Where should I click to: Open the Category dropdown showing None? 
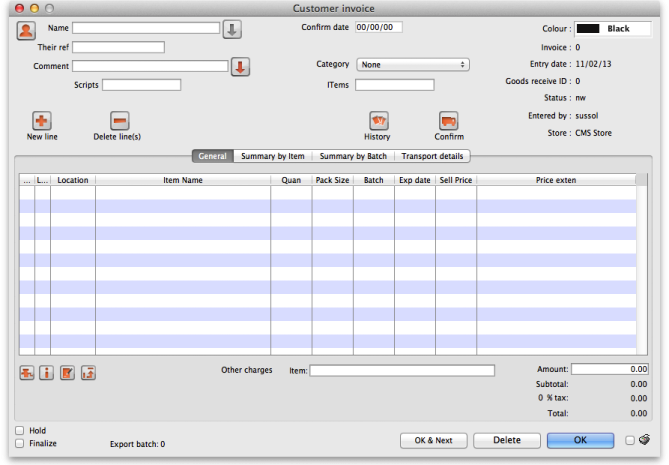coord(413,64)
